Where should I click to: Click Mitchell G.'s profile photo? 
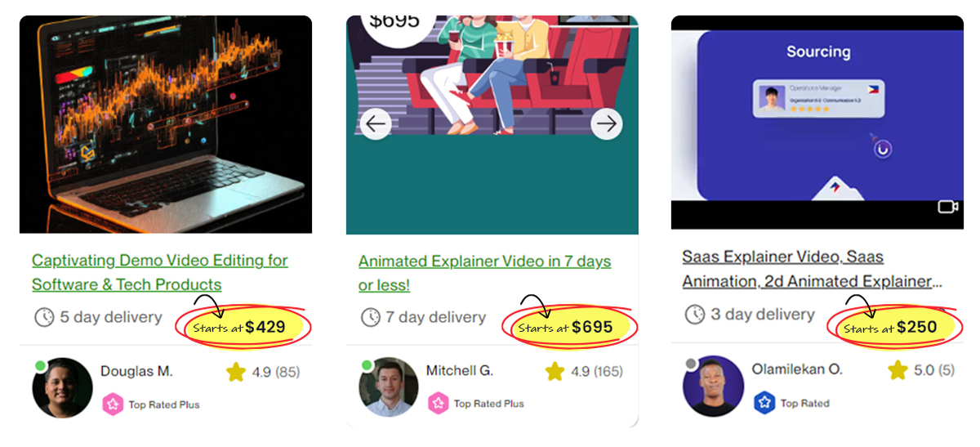[x=388, y=387]
